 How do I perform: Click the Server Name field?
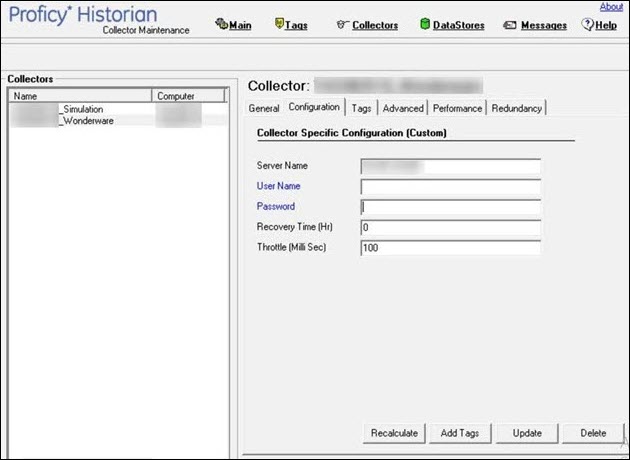(450, 166)
